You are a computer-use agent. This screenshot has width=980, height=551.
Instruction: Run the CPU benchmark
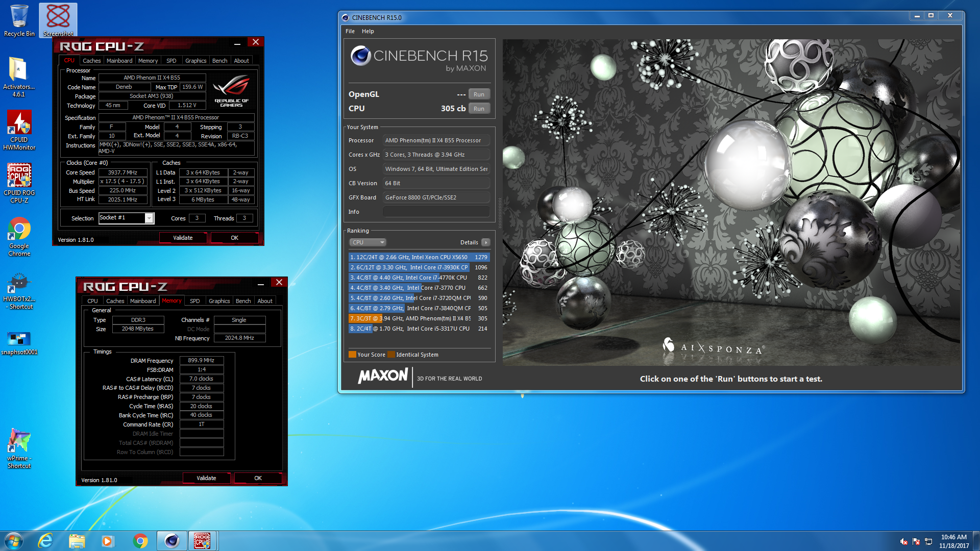tap(479, 109)
